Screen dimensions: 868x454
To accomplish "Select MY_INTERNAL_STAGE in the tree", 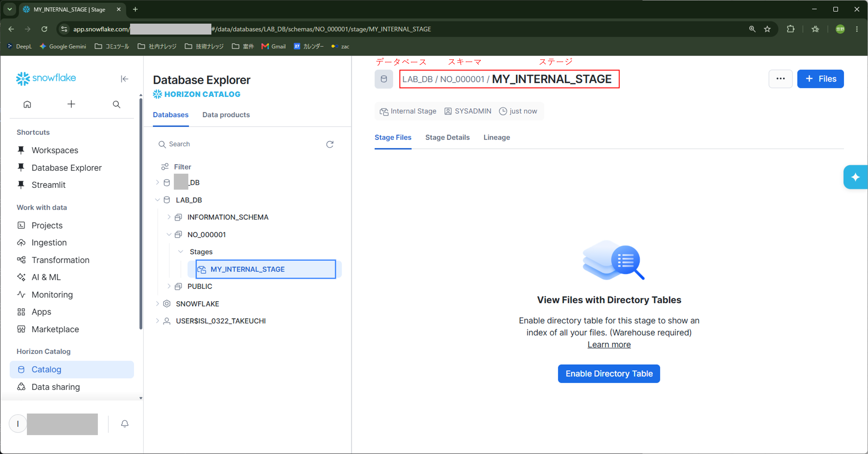I will 265,269.
